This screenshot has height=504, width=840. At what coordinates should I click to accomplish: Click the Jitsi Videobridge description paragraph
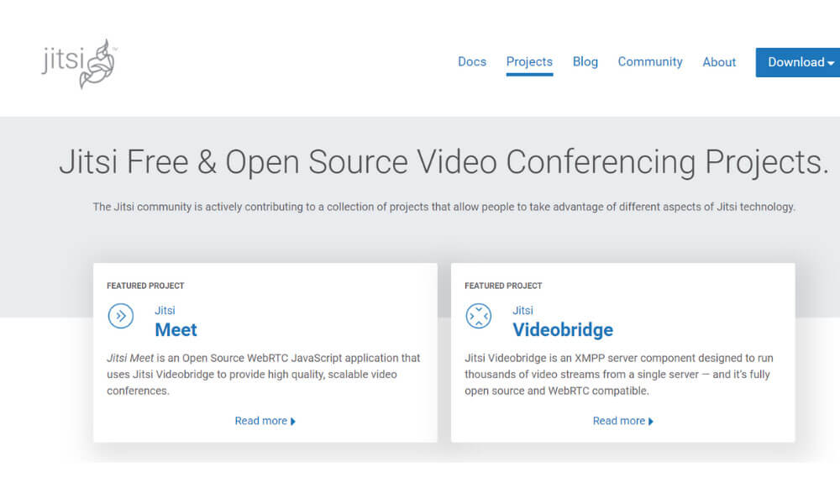click(619, 375)
